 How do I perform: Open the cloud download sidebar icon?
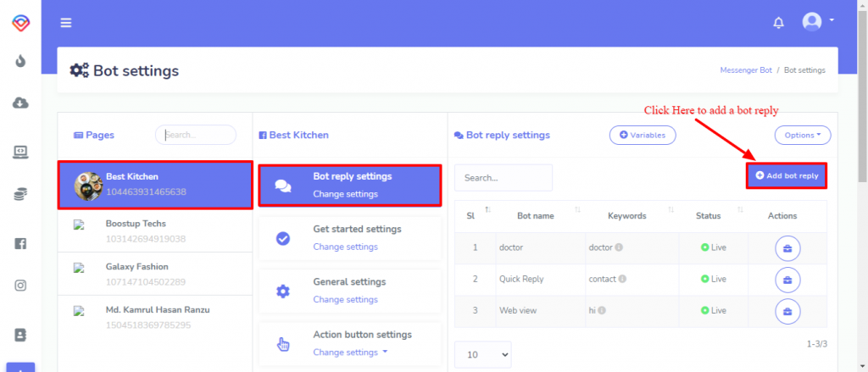tap(20, 103)
